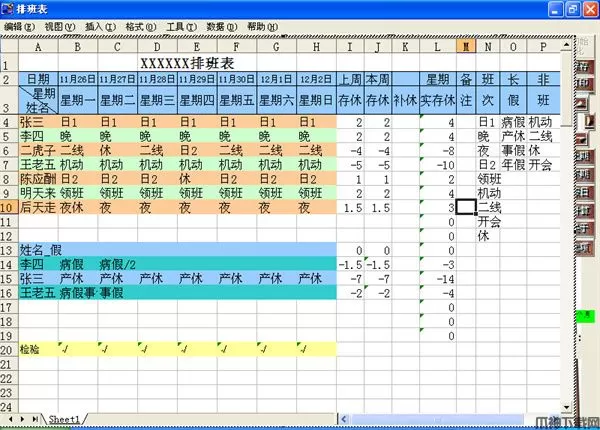Open the 数据(D) menu

222,27
